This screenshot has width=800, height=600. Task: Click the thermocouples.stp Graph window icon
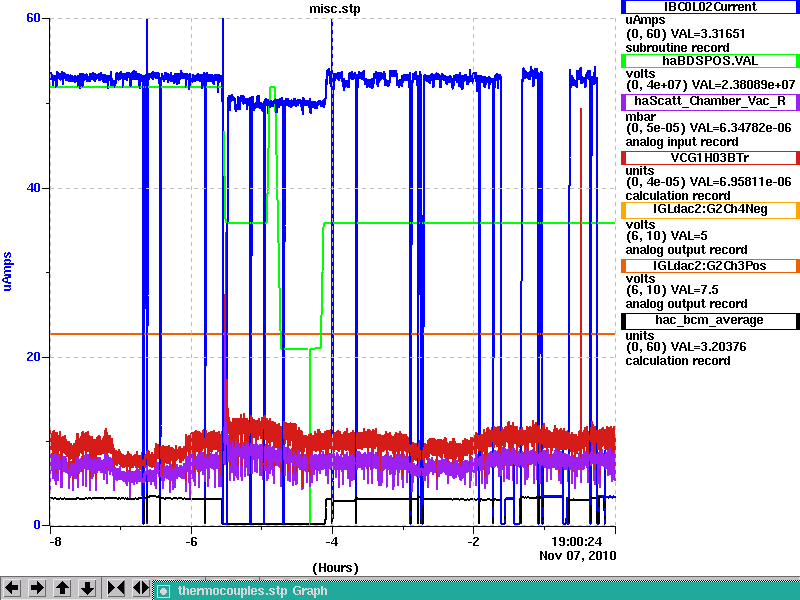point(163,591)
